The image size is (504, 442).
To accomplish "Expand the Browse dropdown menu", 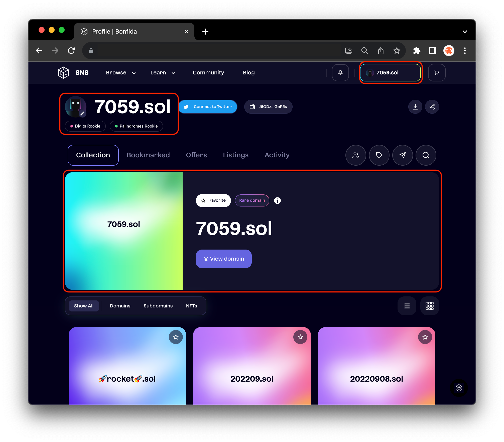I will pyautogui.click(x=120, y=73).
